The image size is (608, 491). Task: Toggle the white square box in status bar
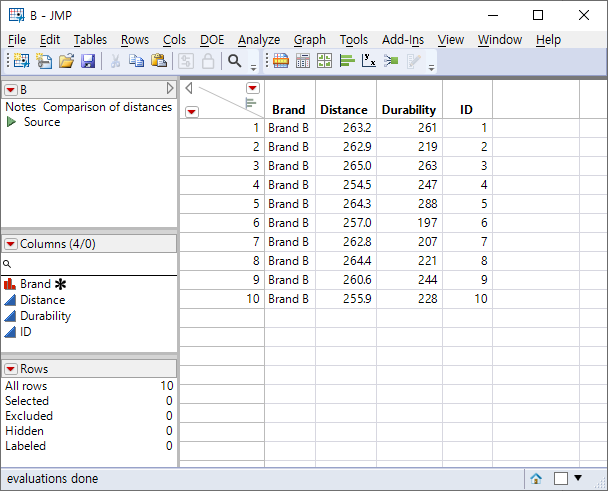click(561, 478)
